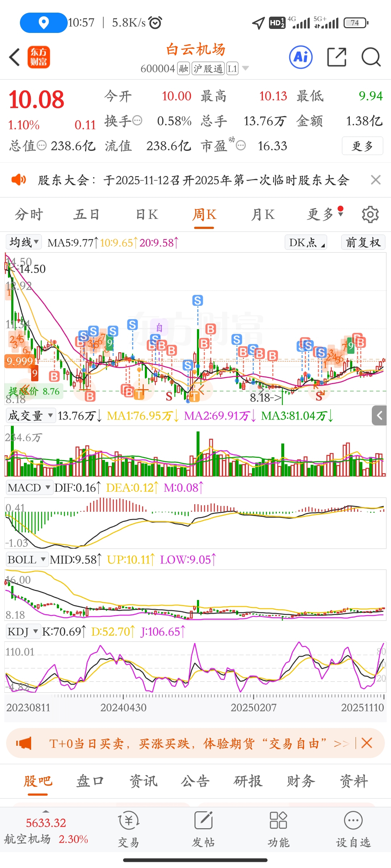Tap the 20250207 date label
391x868 pixels.
pyautogui.click(x=253, y=707)
